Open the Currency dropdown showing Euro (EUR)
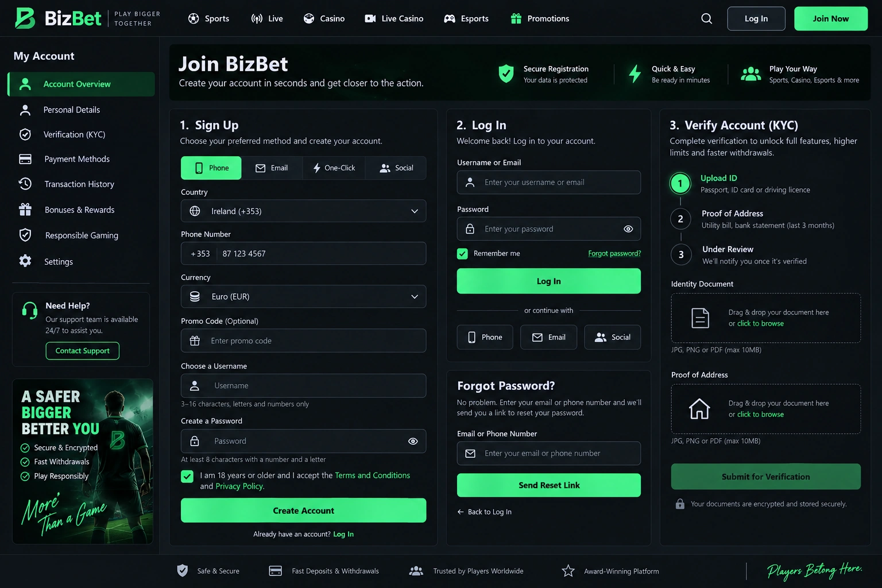Viewport: 882px width, 588px height. [303, 297]
